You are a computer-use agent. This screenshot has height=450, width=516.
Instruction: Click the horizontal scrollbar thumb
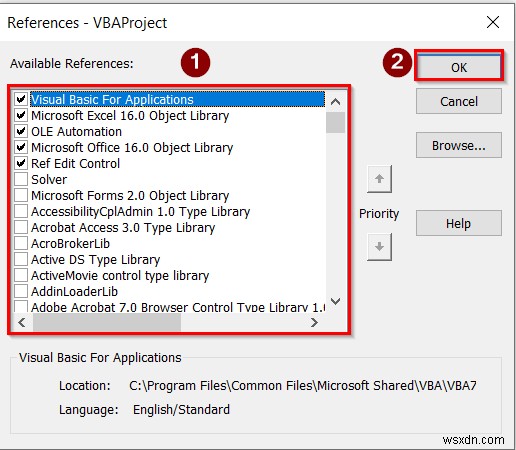click(x=107, y=322)
